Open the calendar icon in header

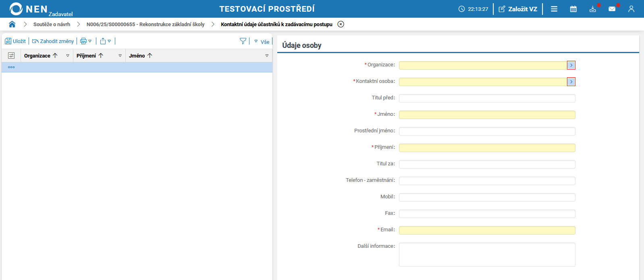click(573, 9)
